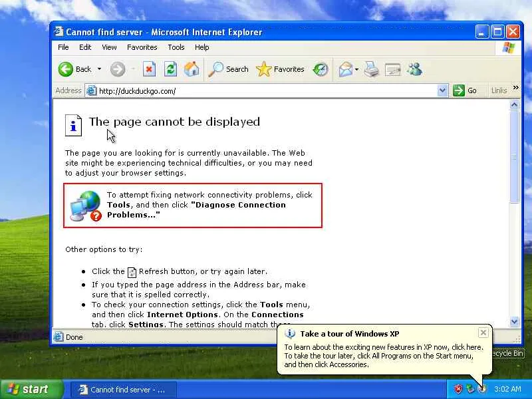Viewport: 532px width, 399px height.
Task: Expand the Links chevron overflow
Action: [x=516, y=88]
